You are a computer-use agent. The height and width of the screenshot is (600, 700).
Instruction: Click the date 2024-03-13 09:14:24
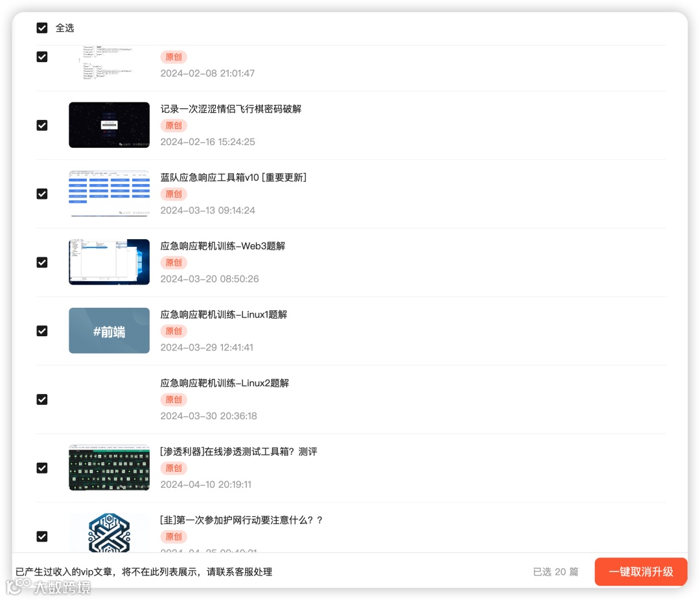click(x=208, y=211)
